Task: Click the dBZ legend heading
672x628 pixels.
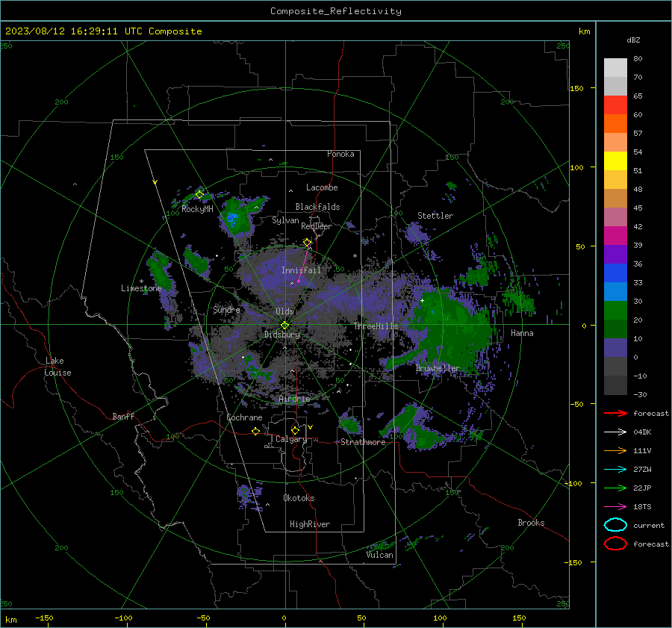Action: point(633,40)
